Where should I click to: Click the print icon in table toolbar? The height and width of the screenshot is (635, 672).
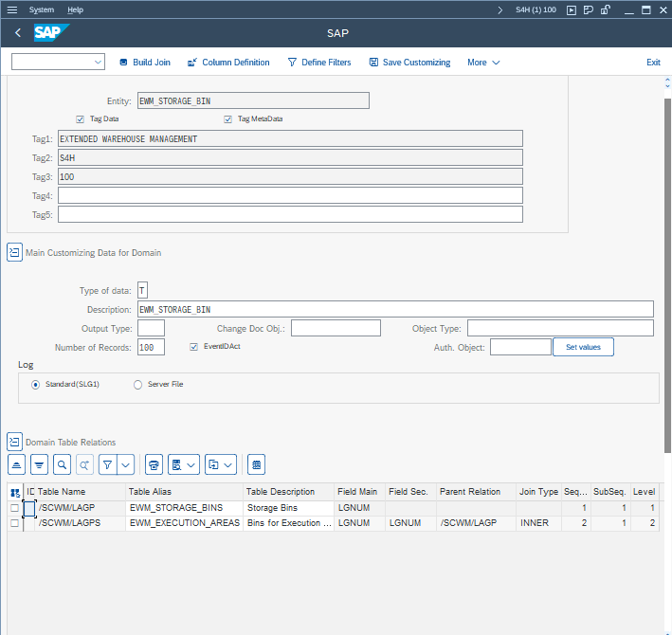(x=154, y=464)
